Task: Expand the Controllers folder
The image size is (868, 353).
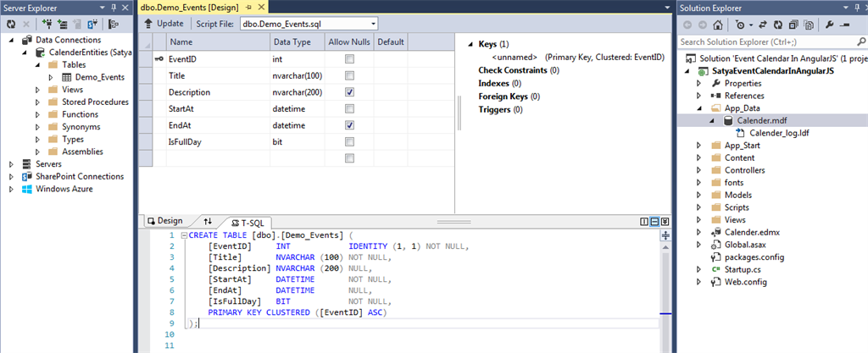Action: tap(698, 170)
